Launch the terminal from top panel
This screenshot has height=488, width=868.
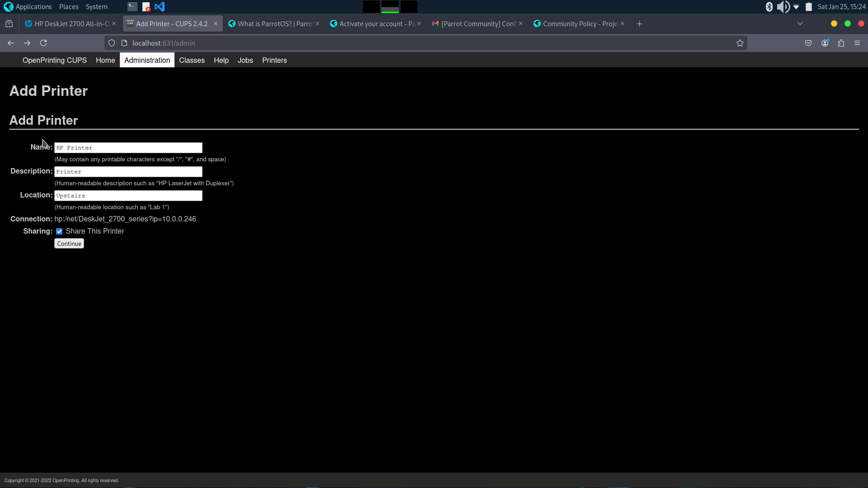tap(132, 7)
